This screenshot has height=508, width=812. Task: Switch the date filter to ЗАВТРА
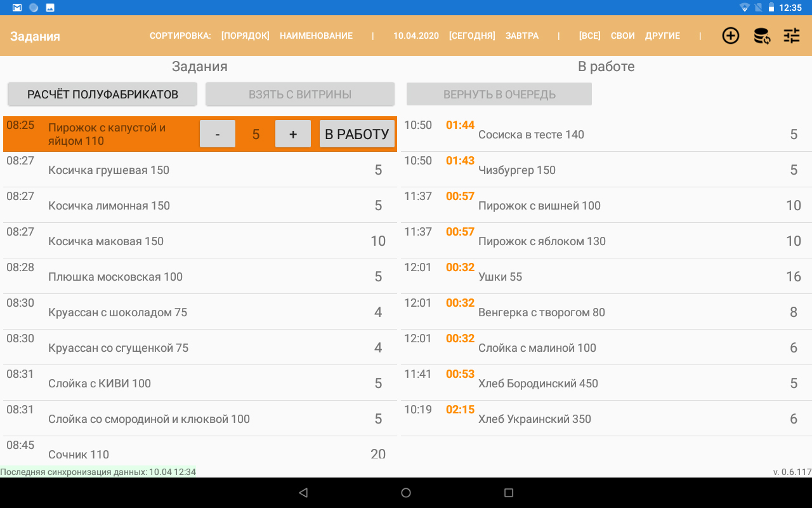coord(522,36)
